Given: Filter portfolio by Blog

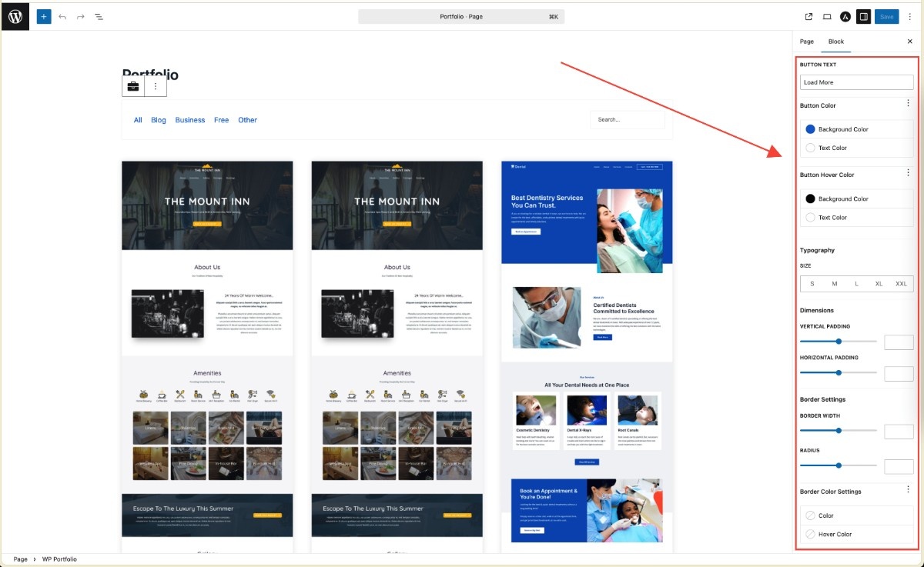Looking at the screenshot, I should coord(159,120).
